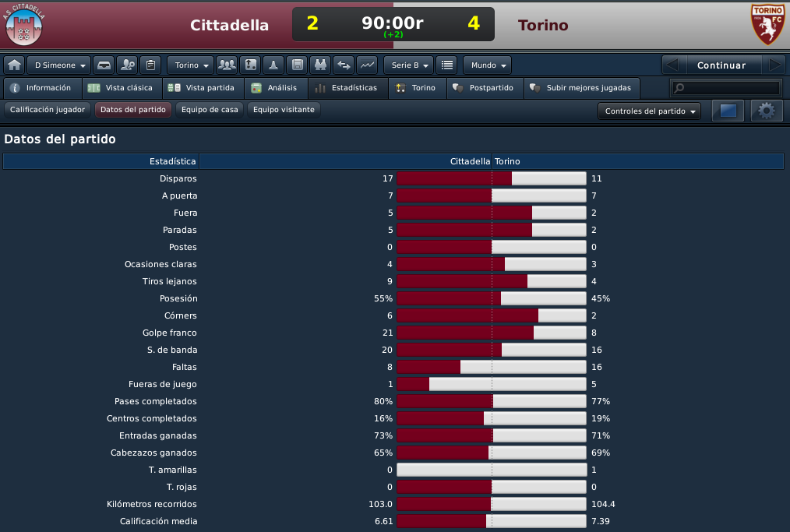Open the tactics board icon

(x=250, y=65)
